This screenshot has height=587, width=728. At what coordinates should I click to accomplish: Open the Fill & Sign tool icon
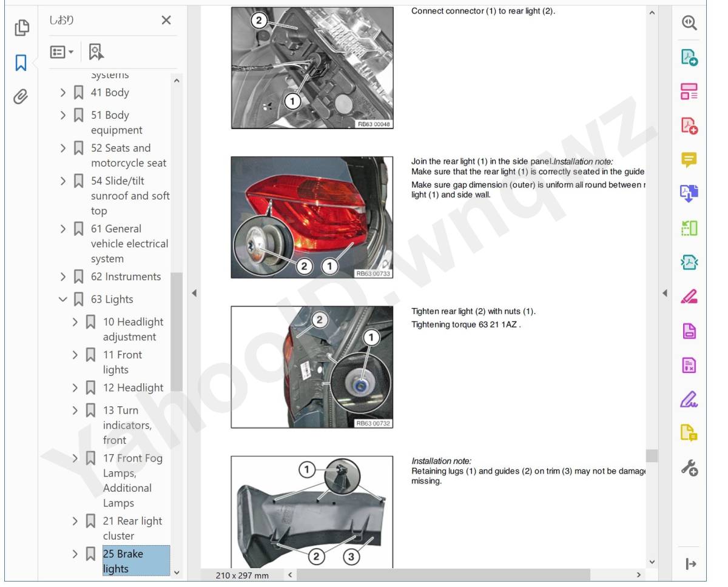point(689,399)
